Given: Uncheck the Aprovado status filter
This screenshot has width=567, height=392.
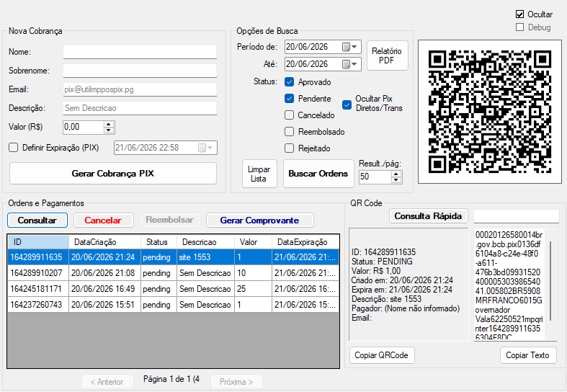Looking at the screenshot, I should click(x=290, y=82).
